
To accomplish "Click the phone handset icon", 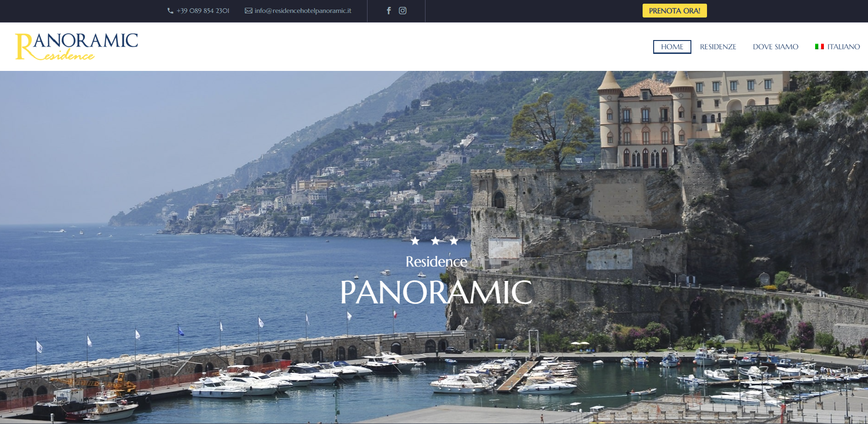I will coord(170,11).
